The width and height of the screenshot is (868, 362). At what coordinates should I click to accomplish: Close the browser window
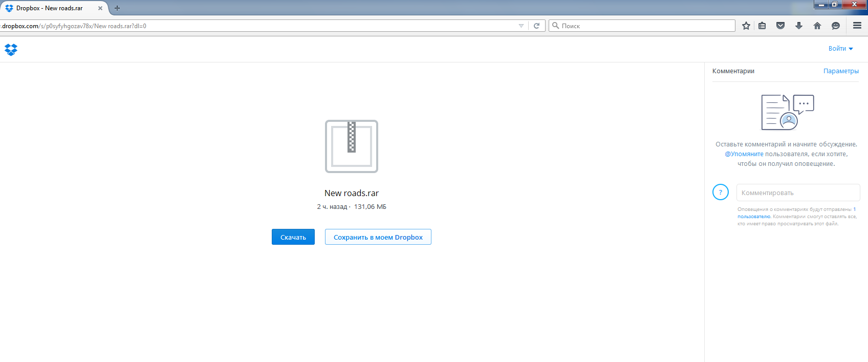tap(854, 5)
